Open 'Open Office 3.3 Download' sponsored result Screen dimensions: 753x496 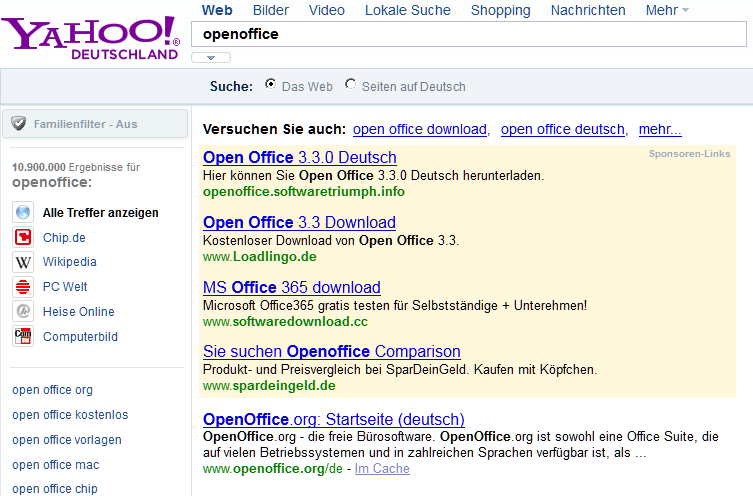pos(299,222)
